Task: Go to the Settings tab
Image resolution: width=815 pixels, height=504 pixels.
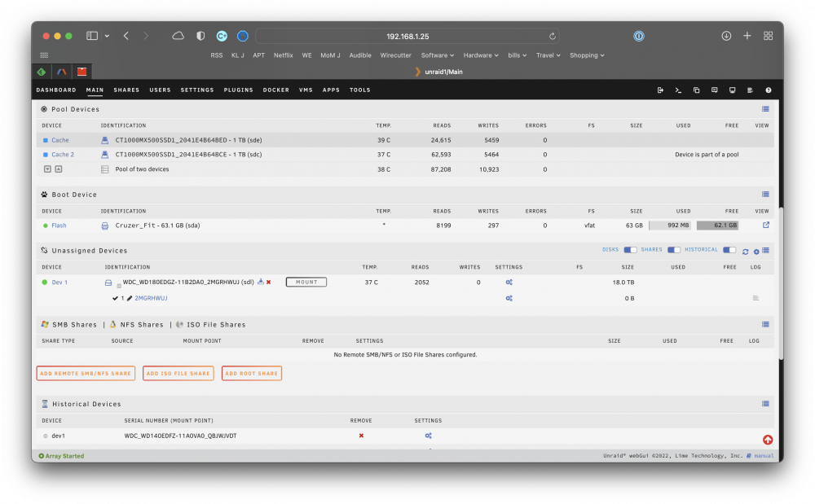Action: click(197, 90)
